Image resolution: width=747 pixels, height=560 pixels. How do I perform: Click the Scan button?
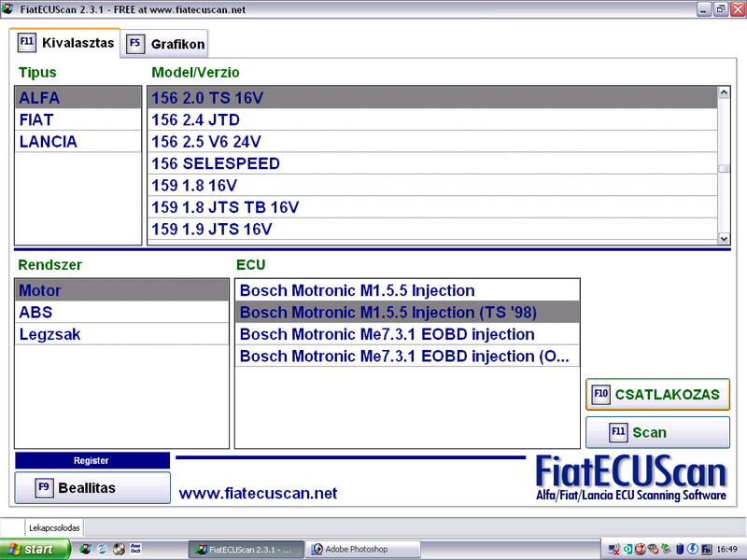pos(657,432)
